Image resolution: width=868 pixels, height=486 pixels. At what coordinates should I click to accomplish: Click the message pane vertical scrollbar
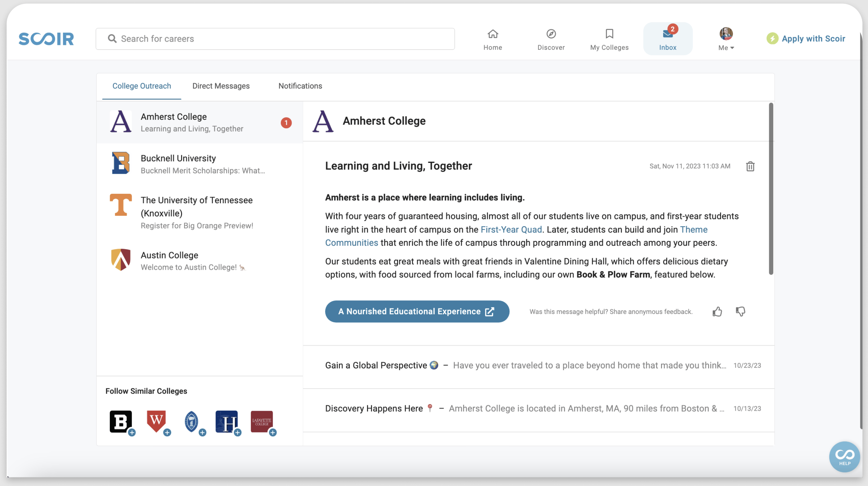[x=771, y=189]
